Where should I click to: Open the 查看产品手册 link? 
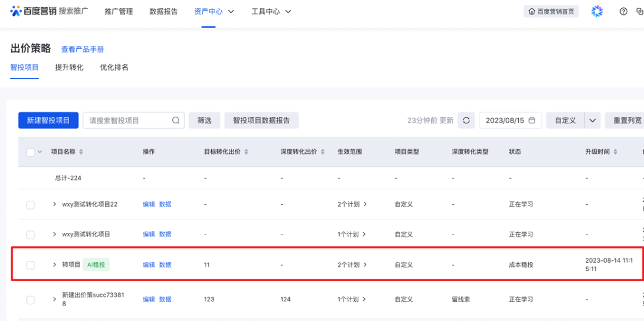click(x=82, y=49)
